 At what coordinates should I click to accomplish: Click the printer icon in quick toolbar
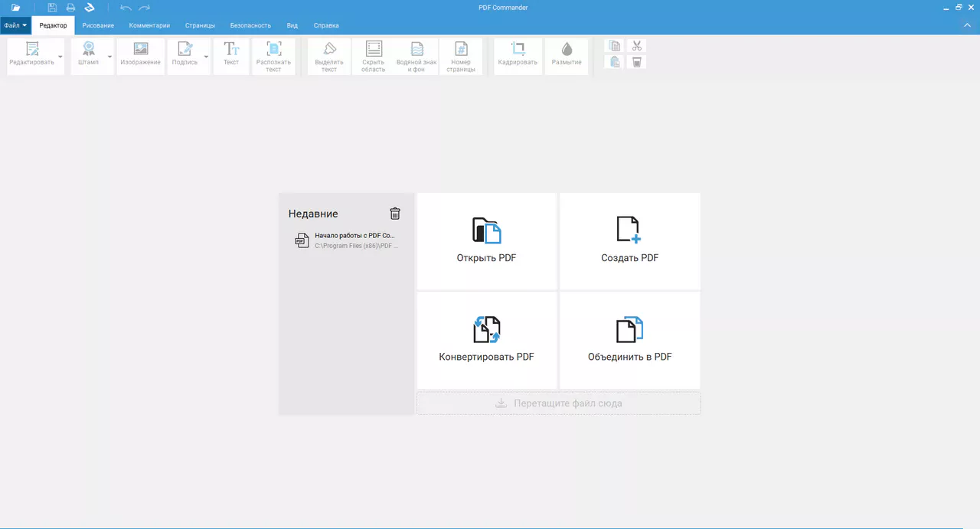click(x=70, y=8)
